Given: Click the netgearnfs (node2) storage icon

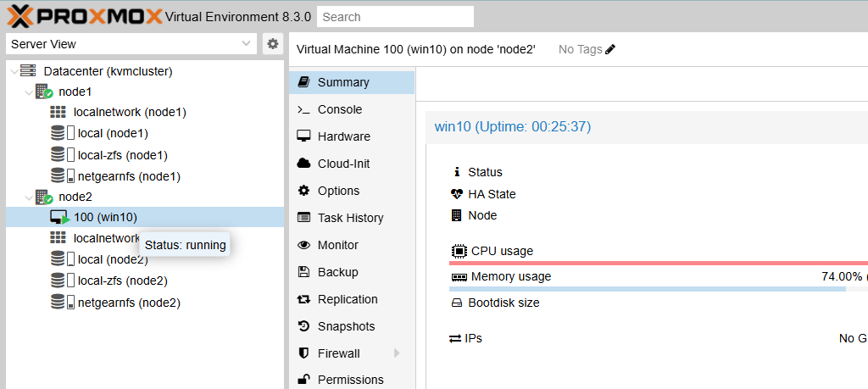Looking at the screenshot, I should click(62, 302).
